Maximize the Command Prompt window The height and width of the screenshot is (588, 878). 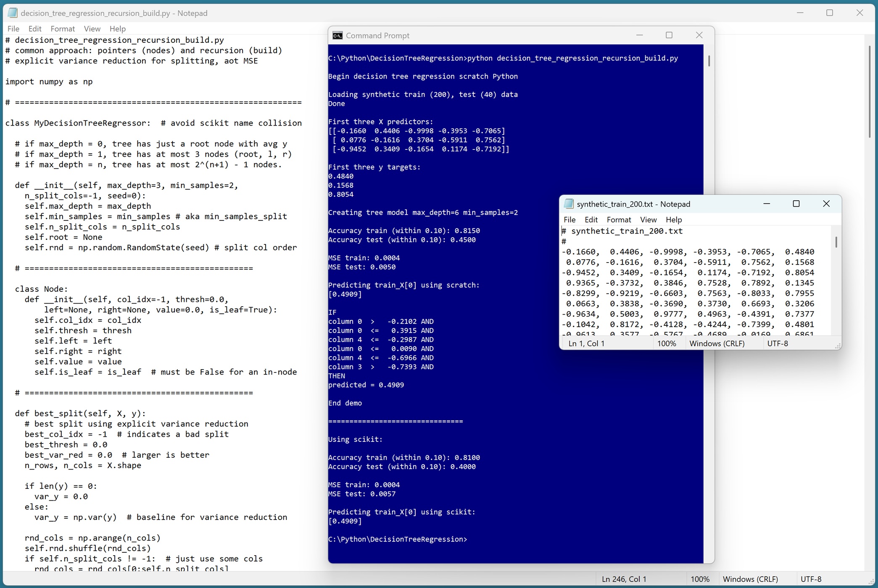[x=669, y=35]
